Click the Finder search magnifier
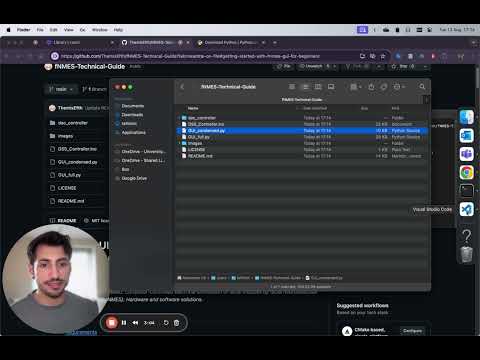The height and width of the screenshot is (360, 480). pyautogui.click(x=422, y=87)
